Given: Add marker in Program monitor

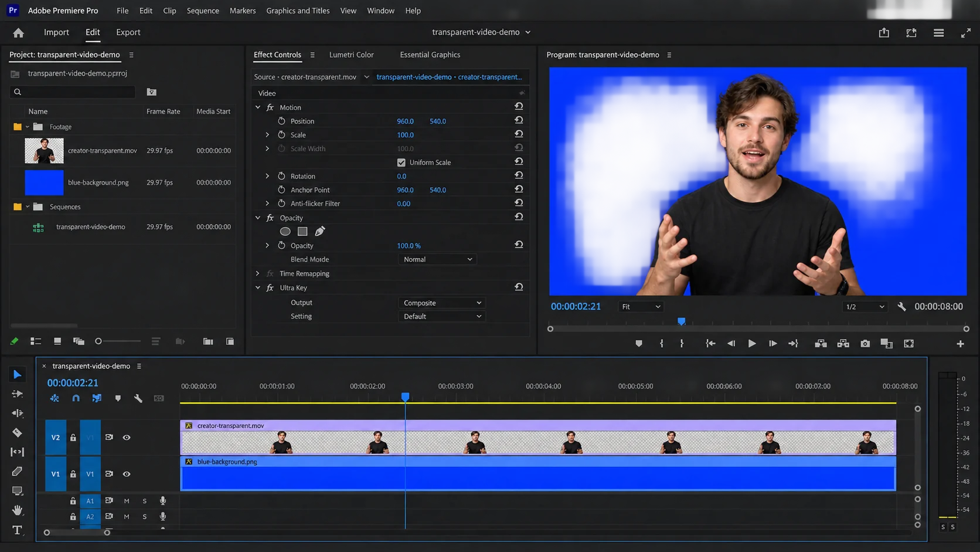Looking at the screenshot, I should (639, 343).
